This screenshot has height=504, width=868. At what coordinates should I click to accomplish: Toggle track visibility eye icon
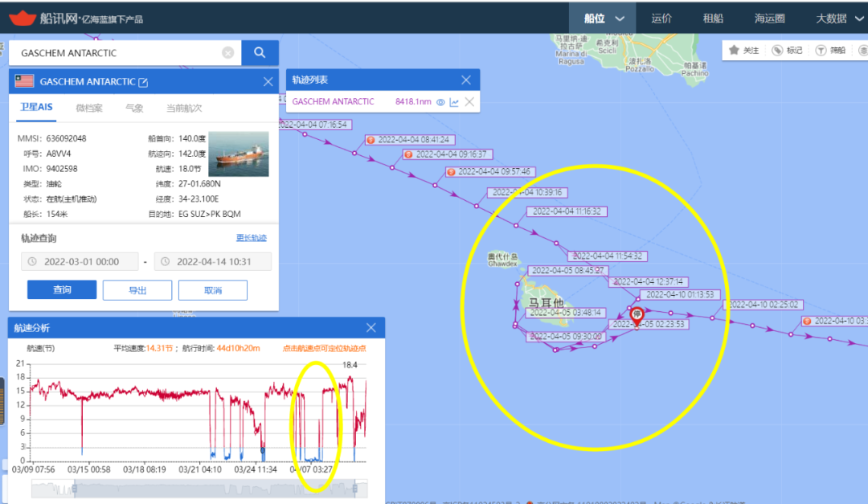pyautogui.click(x=440, y=102)
